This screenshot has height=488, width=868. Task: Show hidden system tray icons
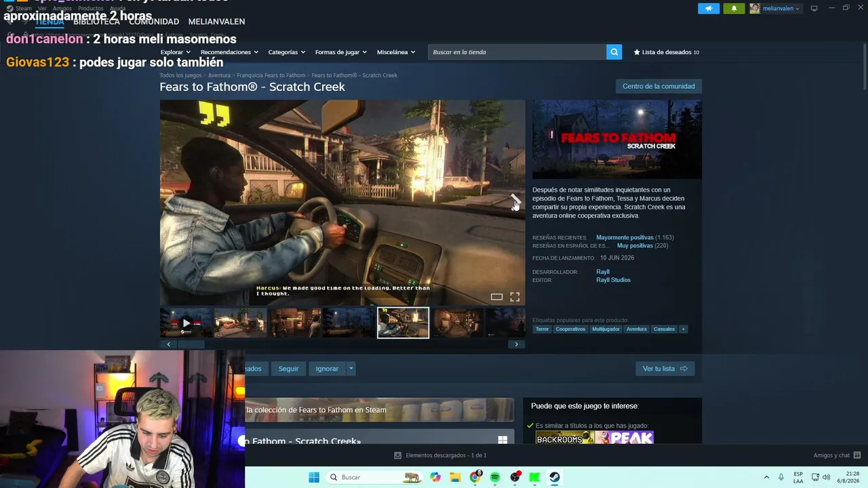tap(766, 477)
